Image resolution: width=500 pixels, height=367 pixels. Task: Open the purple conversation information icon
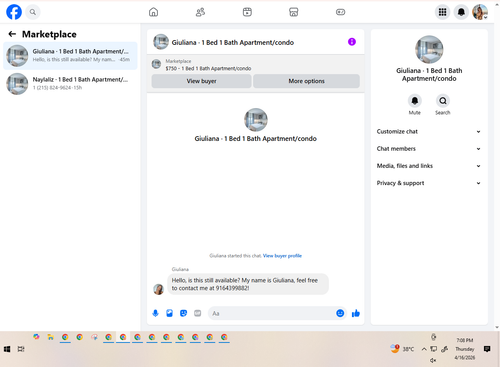click(352, 42)
